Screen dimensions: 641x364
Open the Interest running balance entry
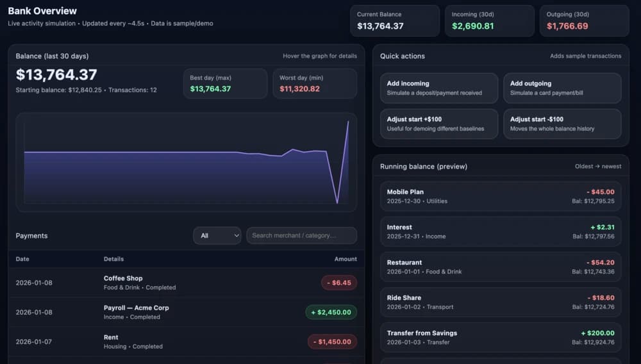pyautogui.click(x=501, y=231)
